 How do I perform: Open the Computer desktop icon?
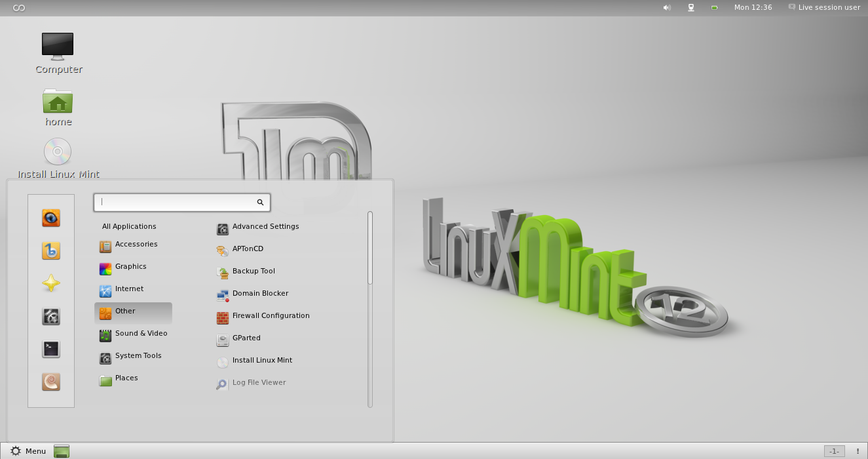(x=58, y=53)
